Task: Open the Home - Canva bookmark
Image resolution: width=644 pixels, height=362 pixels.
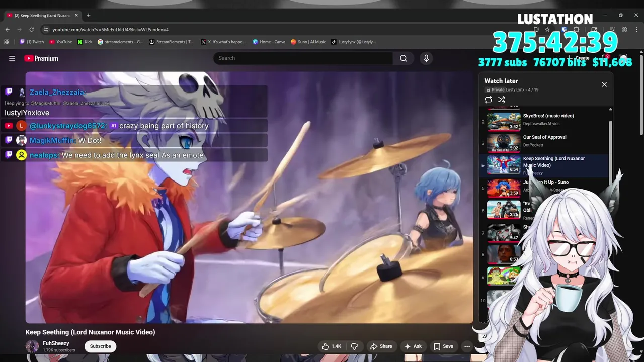Action: click(x=269, y=42)
